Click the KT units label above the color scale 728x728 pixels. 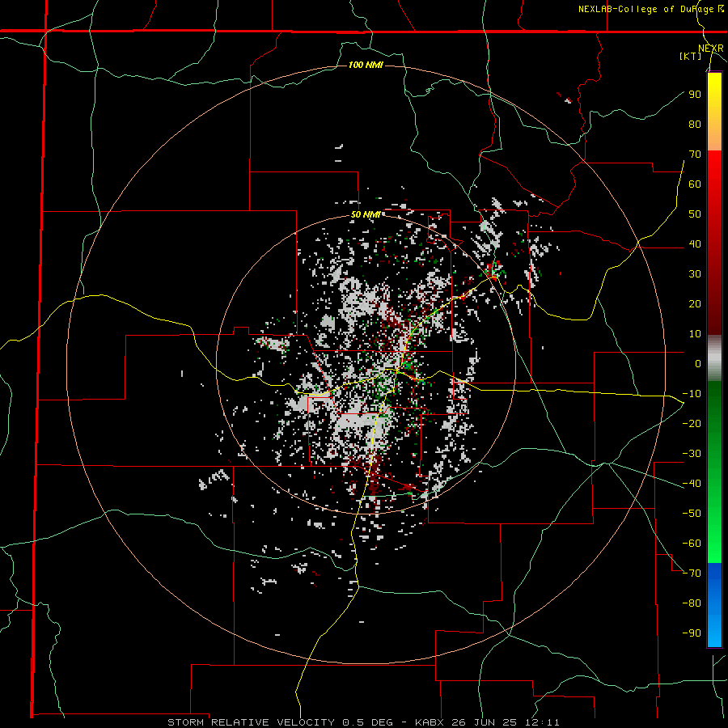(691, 56)
